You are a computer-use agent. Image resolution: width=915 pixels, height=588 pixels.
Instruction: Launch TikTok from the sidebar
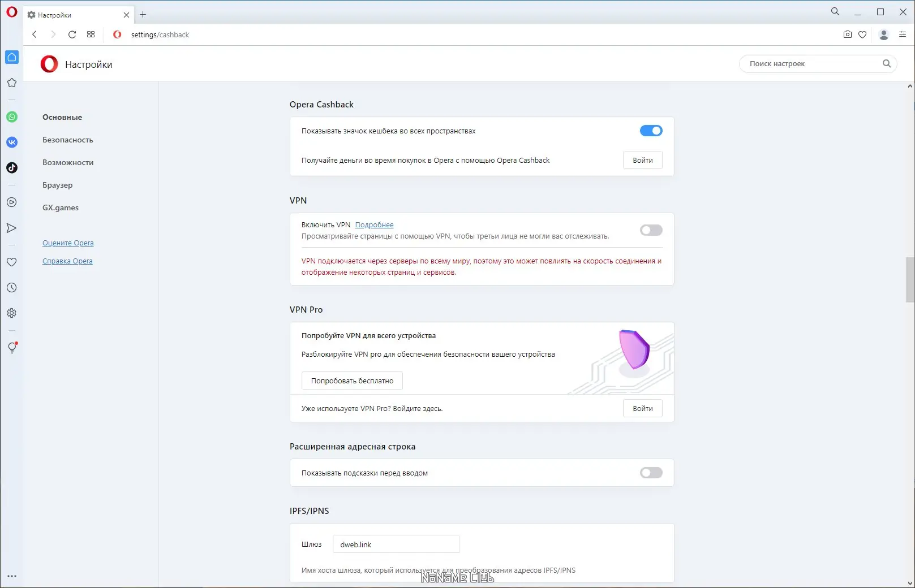tap(12, 168)
